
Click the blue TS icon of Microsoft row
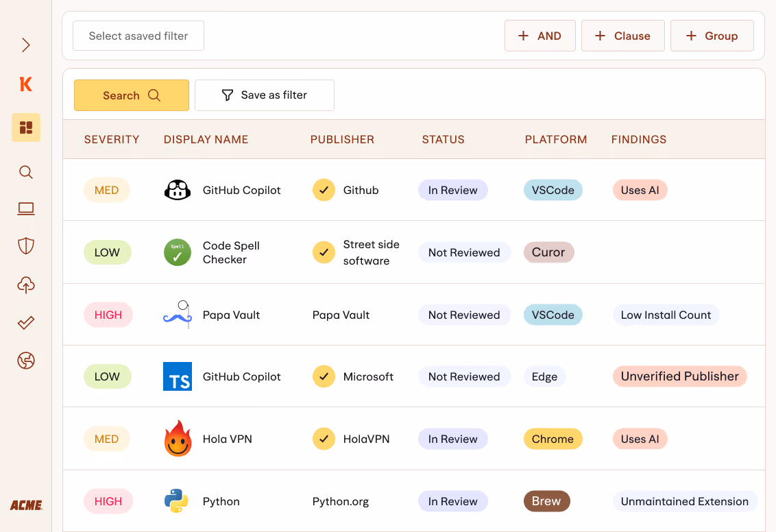[177, 376]
